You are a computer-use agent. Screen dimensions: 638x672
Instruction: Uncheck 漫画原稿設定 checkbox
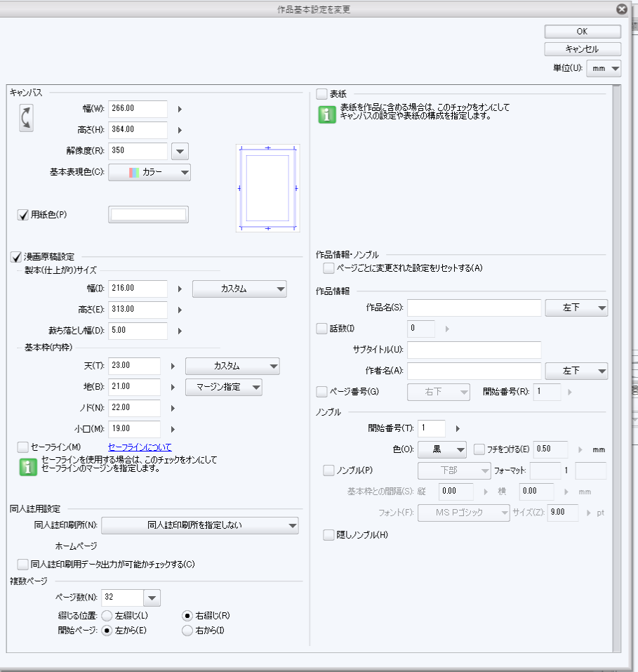click(x=16, y=257)
